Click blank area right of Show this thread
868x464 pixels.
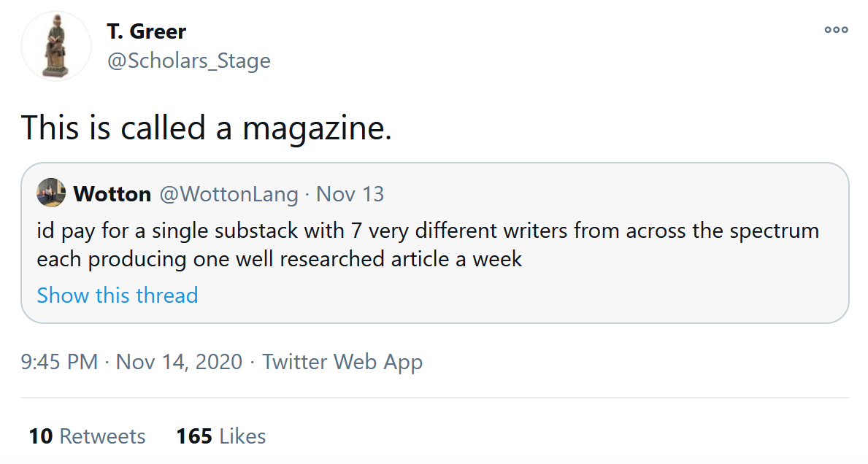(511, 295)
